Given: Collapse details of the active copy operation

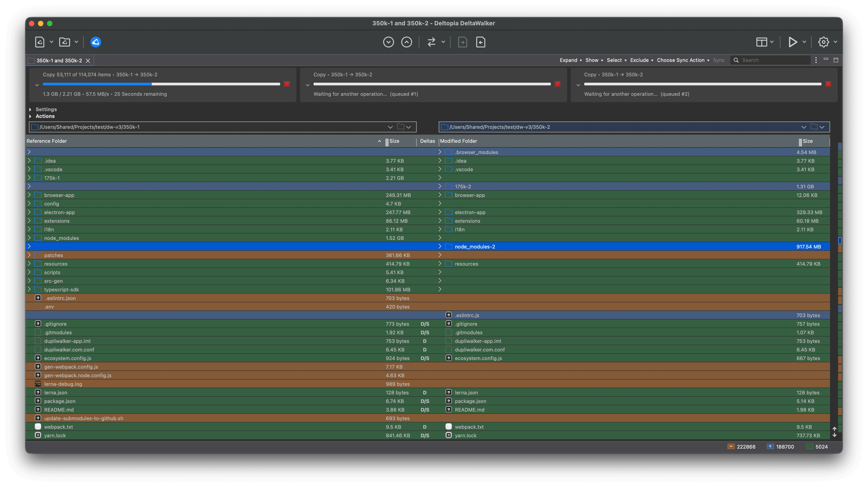Looking at the screenshot, I should coord(37,85).
